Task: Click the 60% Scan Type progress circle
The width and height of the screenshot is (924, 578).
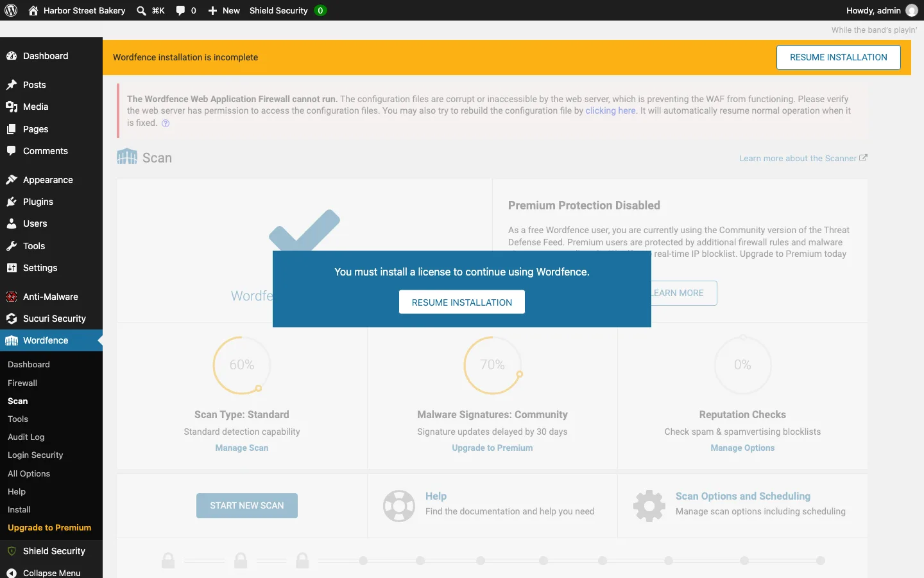Action: (242, 365)
